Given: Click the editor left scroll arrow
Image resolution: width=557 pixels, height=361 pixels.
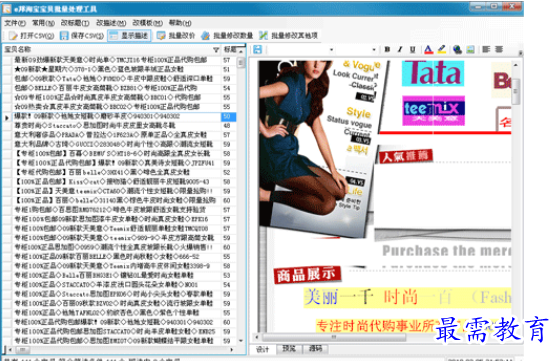Looking at the screenshot, I should pyautogui.click(x=257, y=337).
